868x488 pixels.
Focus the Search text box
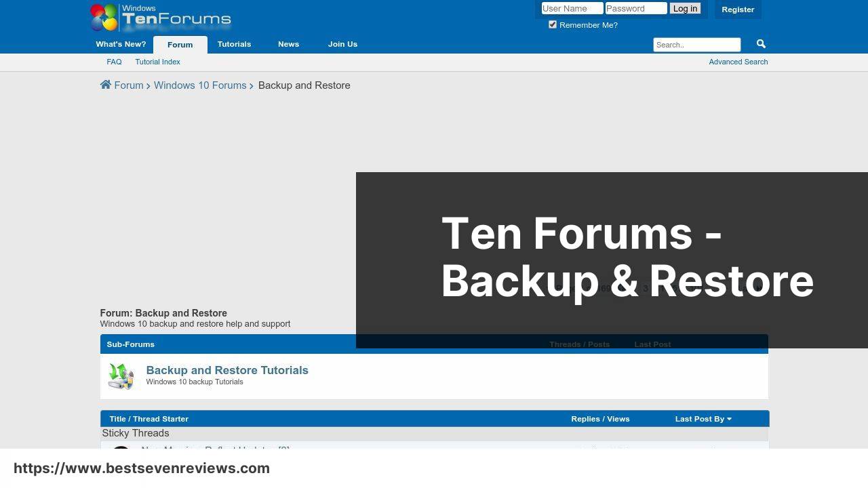click(x=697, y=45)
